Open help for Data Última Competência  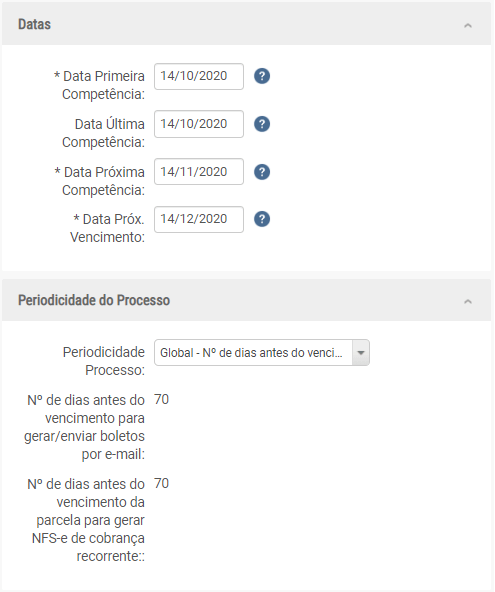[x=262, y=124]
